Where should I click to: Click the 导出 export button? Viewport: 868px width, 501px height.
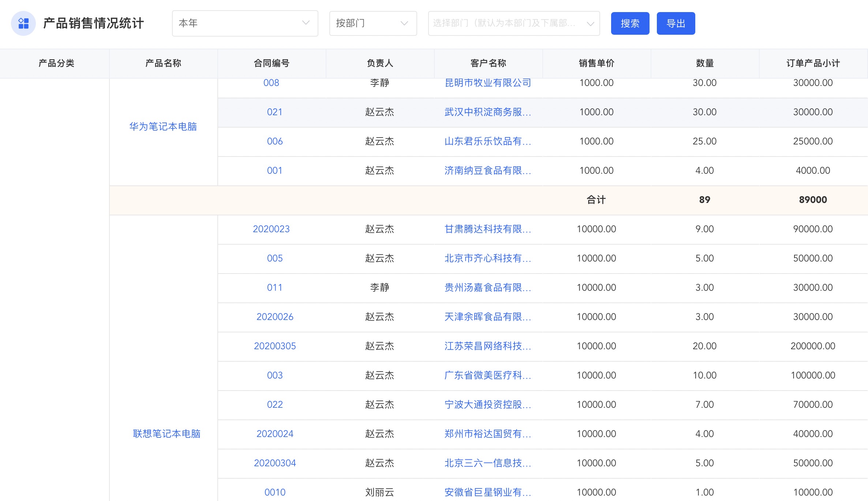[676, 23]
